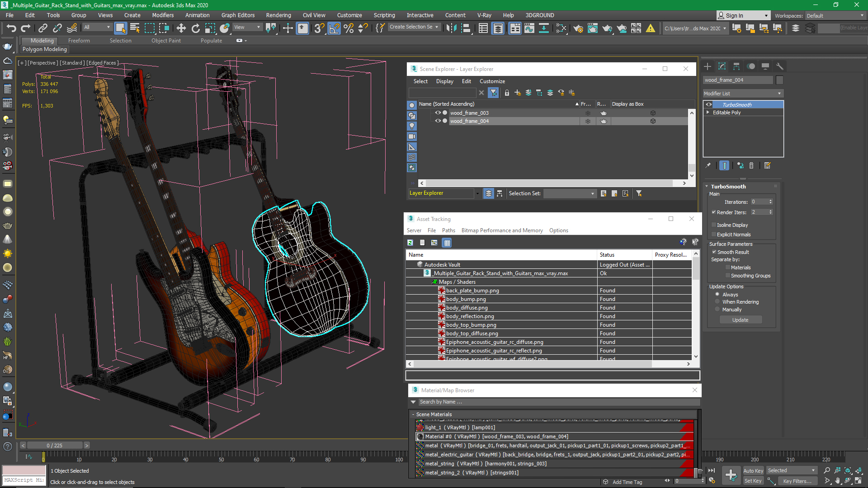This screenshot has height=488, width=868.
Task: Click the body_diffuse.png asset row
Action: [548, 308]
